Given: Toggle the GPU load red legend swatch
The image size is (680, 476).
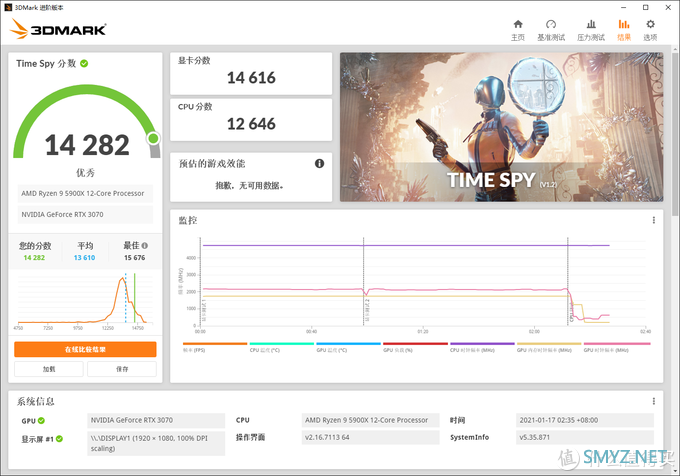Looking at the screenshot, I should tap(415, 344).
